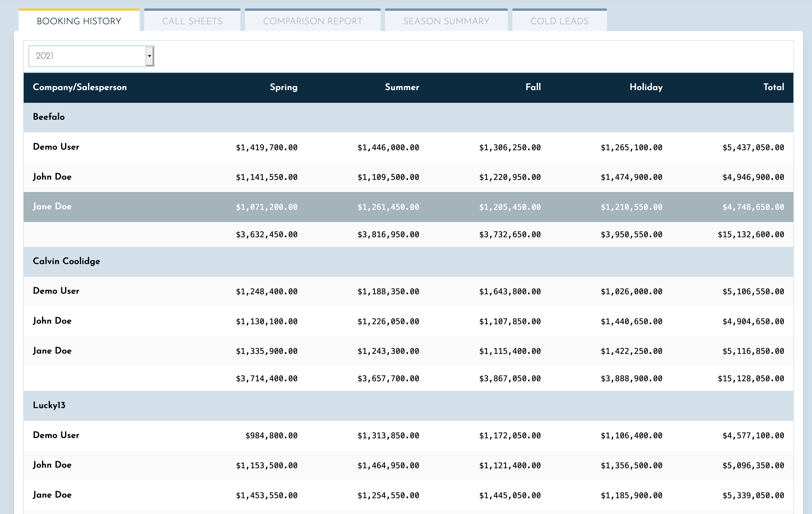Select Demo User's total under Lucky13
This screenshot has height=514, width=812.
coord(753,435)
